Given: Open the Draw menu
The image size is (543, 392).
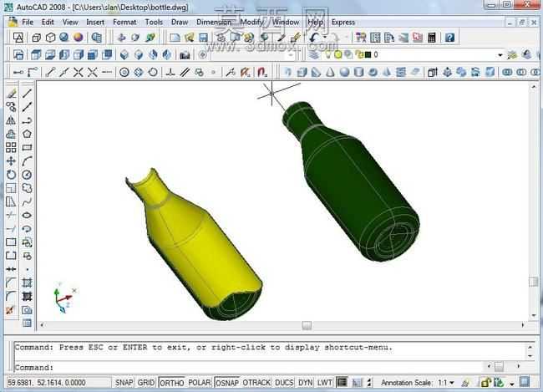Looking at the screenshot, I should [x=180, y=23].
